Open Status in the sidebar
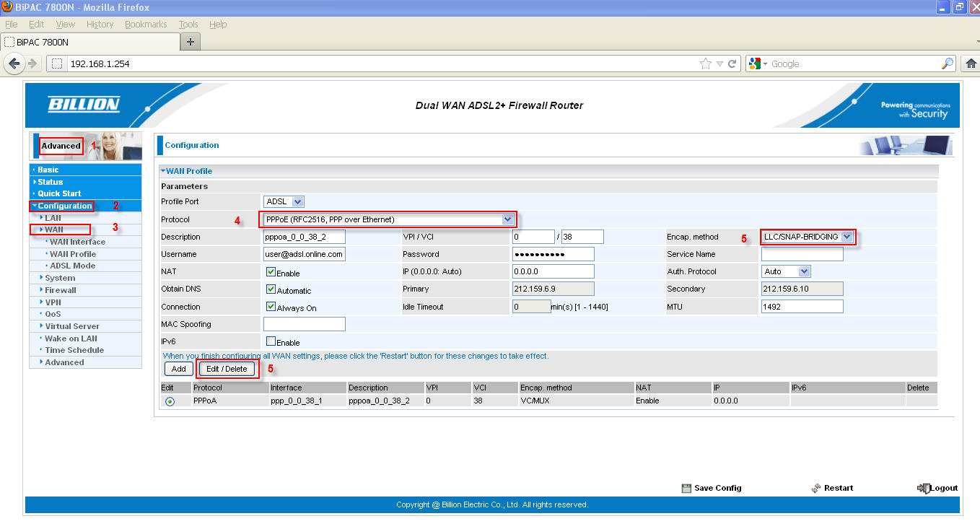 coord(51,182)
